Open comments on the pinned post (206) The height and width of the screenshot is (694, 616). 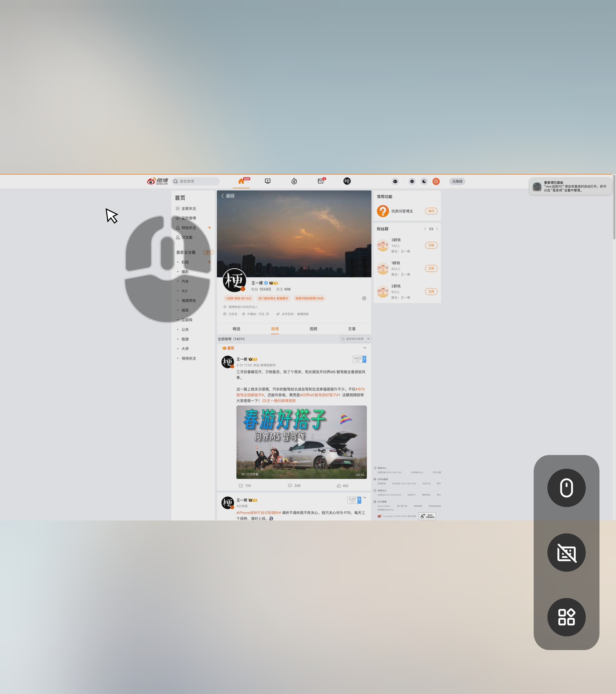(x=294, y=486)
